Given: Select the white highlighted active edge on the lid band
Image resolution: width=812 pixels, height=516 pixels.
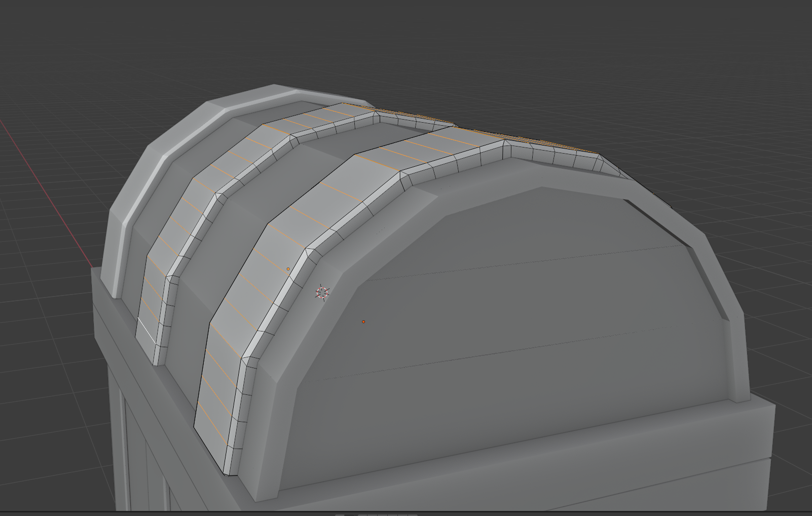Looking at the screenshot, I should point(147,330).
